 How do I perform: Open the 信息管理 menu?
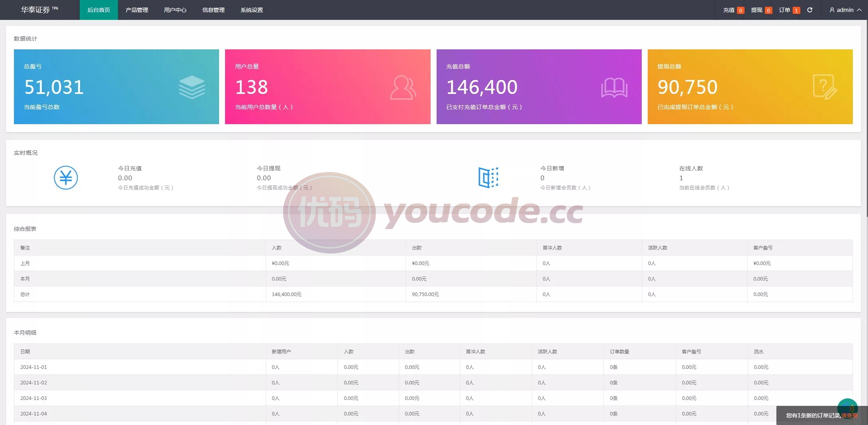(214, 10)
